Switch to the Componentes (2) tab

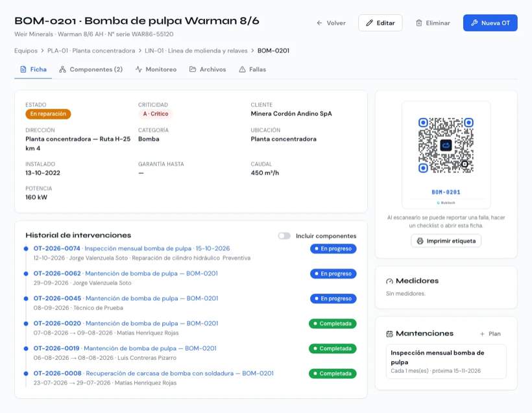91,69
